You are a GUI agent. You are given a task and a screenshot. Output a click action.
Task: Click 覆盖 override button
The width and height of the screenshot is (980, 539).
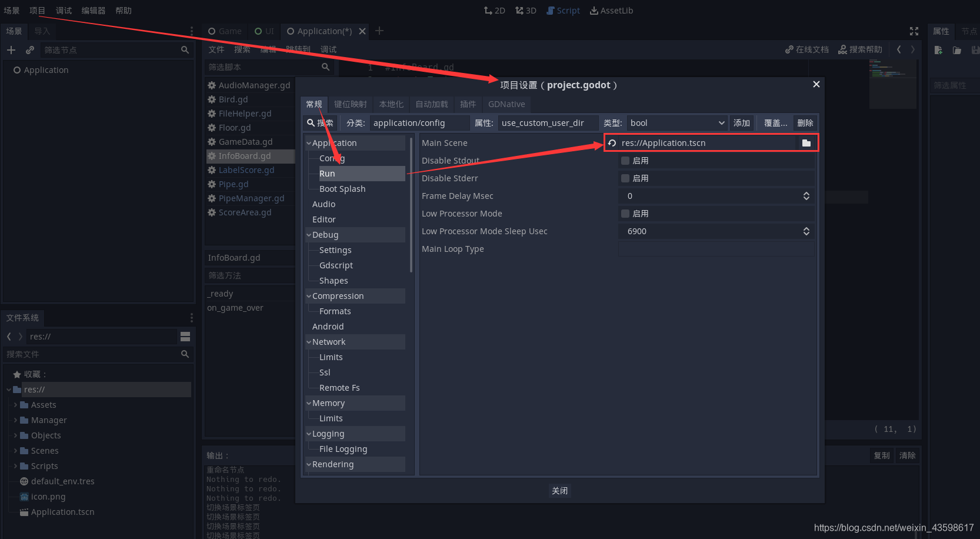pyautogui.click(x=775, y=123)
